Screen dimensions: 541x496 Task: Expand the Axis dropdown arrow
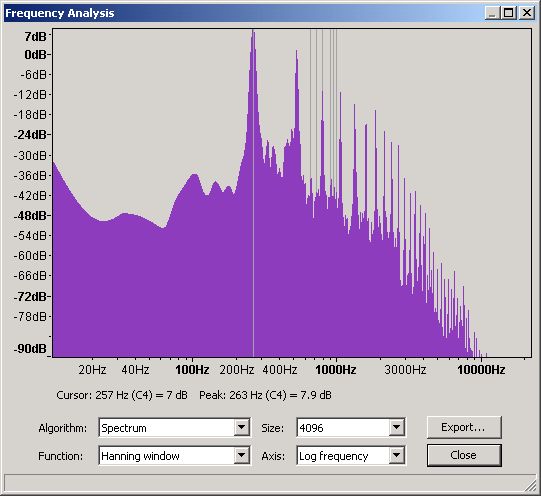(397, 456)
